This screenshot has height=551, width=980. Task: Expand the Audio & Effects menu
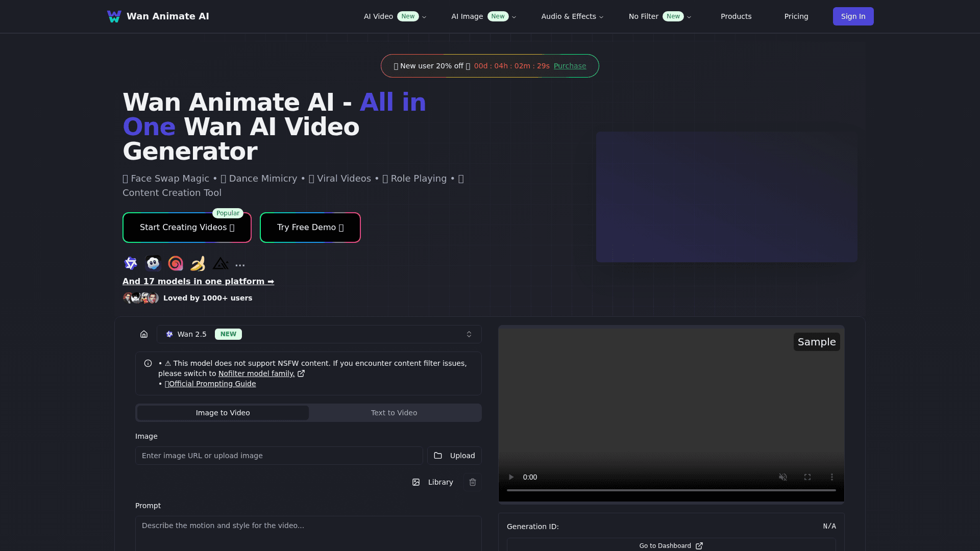(x=572, y=16)
